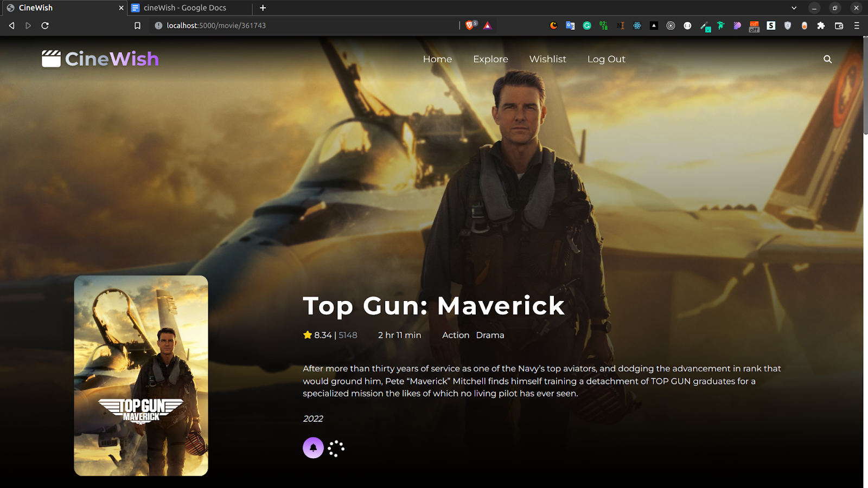This screenshot has width=868, height=488.
Task: Click the purple overlapping shapes extension icon
Action: tap(737, 25)
